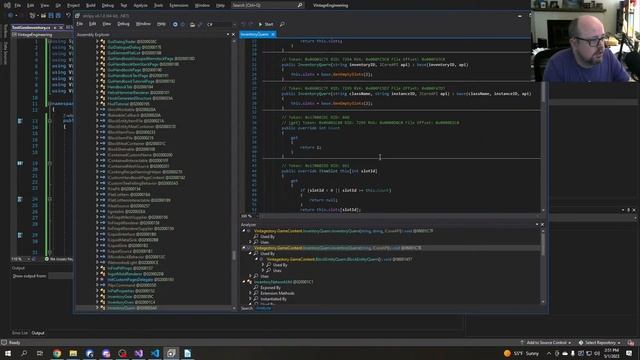Close the Analyzer panel

click(542, 224)
